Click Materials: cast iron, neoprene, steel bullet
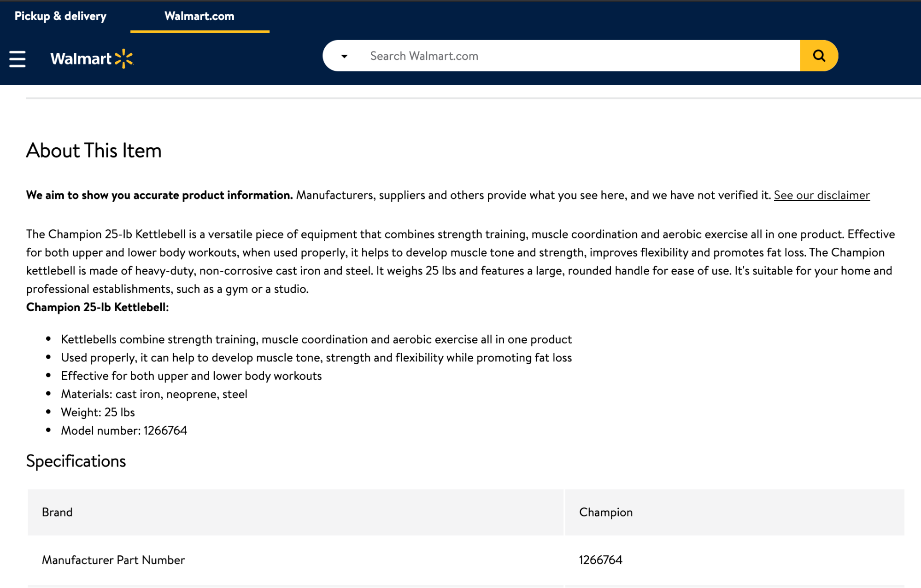 coord(154,394)
